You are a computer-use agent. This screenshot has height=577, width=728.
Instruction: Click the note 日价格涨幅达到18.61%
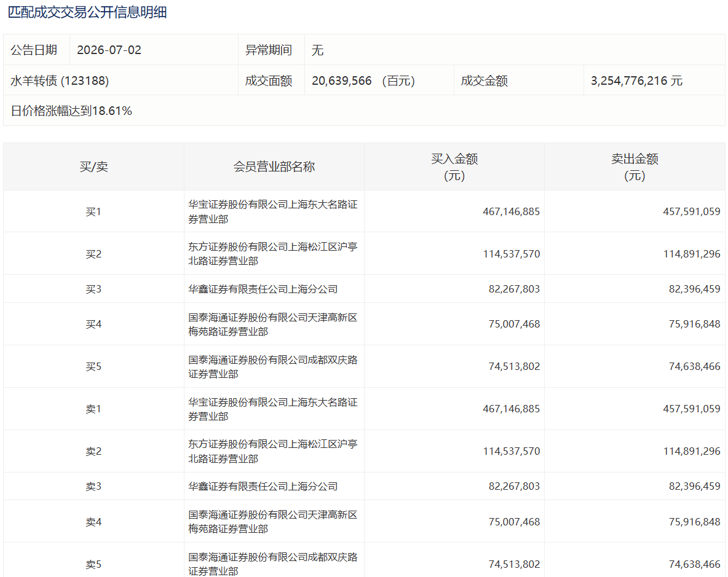click(71, 111)
